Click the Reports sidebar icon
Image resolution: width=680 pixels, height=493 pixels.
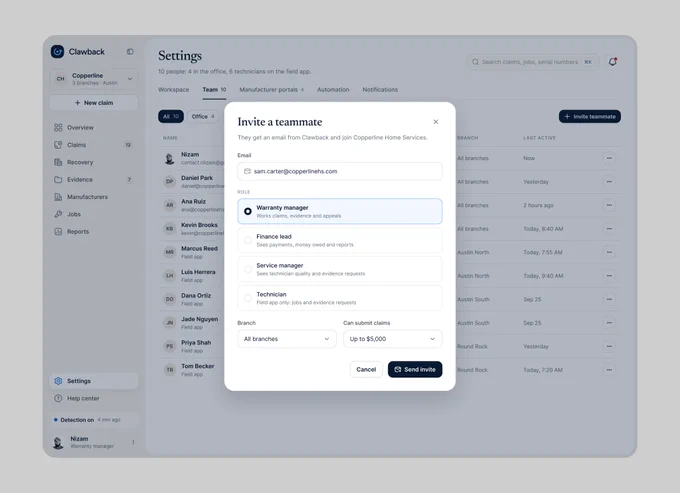[x=58, y=232]
